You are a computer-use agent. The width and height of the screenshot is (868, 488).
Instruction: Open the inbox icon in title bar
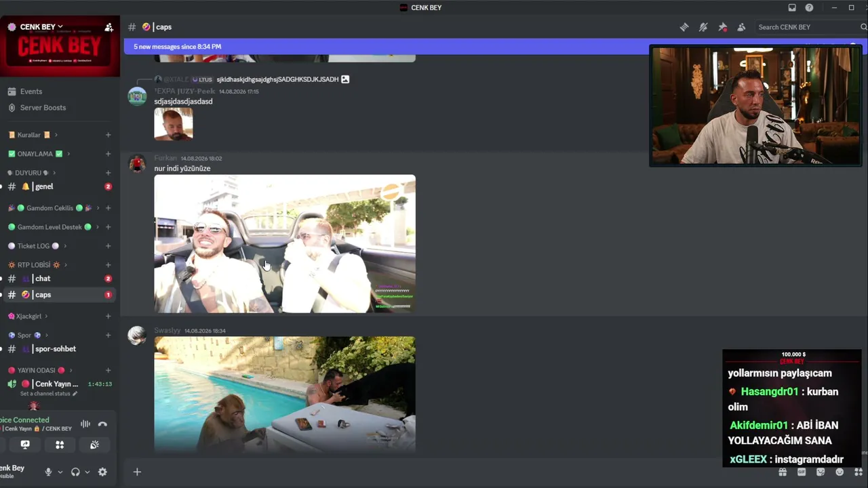coord(792,7)
